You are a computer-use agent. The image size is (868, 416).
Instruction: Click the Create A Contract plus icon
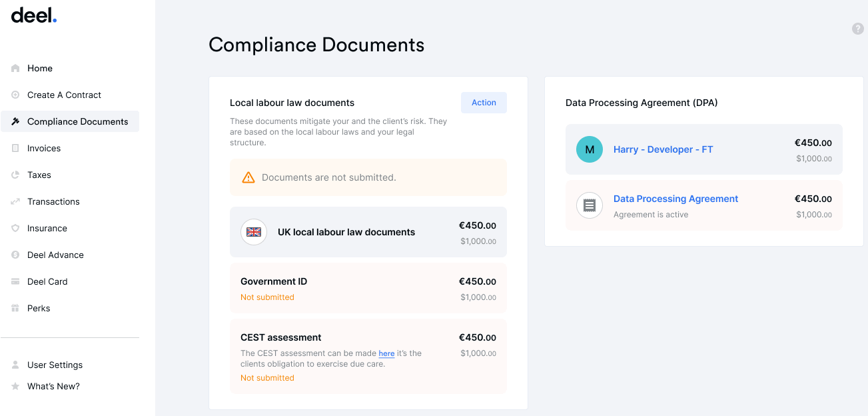[x=15, y=95]
